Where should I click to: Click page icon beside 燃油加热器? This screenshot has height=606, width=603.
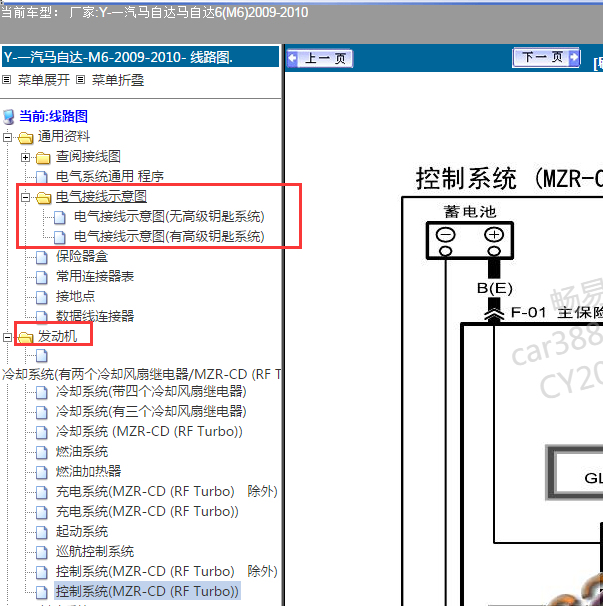[41, 472]
